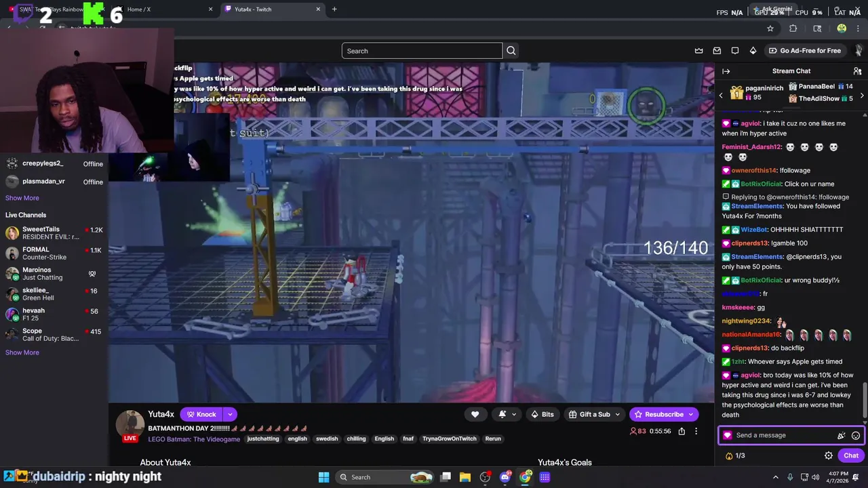Open the celebration popper icon in chat box
Viewport: 868px width, 488px height.
coord(842,436)
